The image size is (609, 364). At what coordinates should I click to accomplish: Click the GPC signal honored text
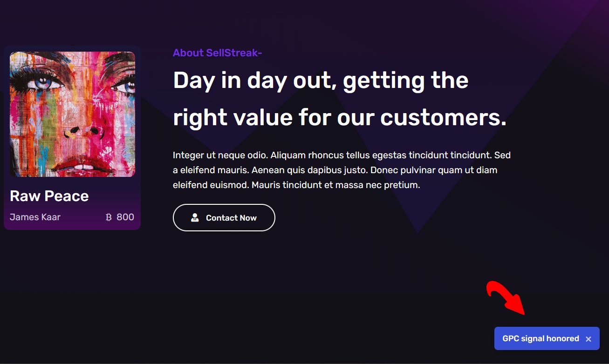coord(541,338)
